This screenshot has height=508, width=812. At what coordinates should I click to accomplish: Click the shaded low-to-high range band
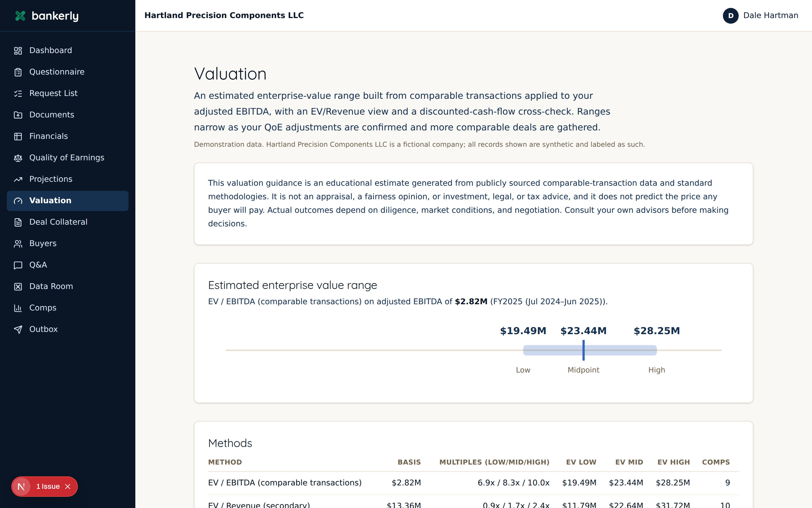pos(590,350)
